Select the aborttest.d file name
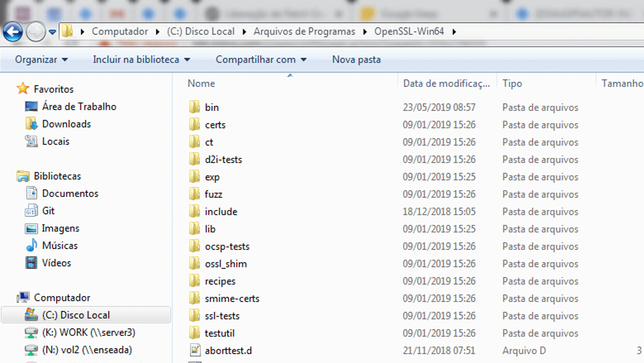The height and width of the screenshot is (363, 644). click(229, 351)
